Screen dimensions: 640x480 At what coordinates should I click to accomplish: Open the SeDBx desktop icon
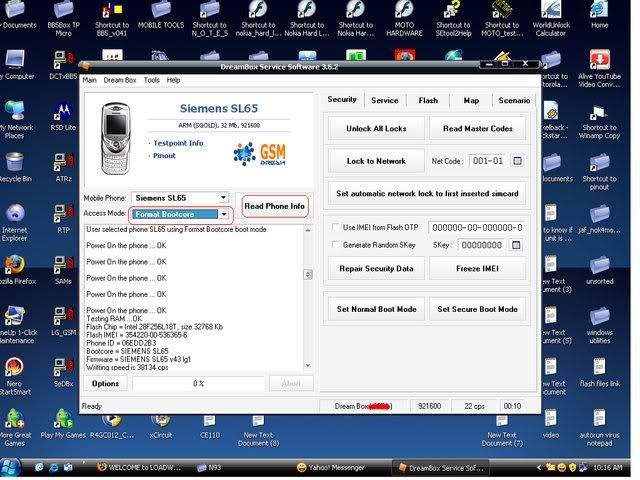63,373
